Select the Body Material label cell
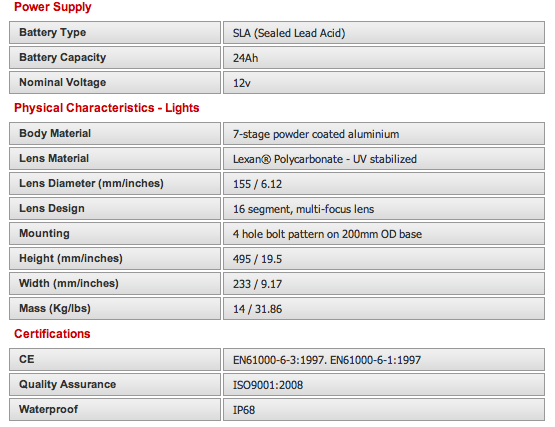 click(115, 133)
